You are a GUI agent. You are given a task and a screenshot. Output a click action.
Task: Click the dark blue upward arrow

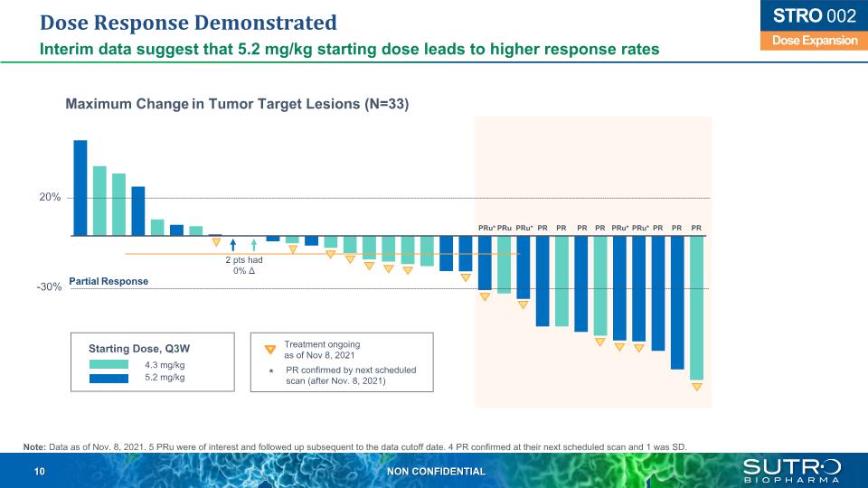pos(233,244)
